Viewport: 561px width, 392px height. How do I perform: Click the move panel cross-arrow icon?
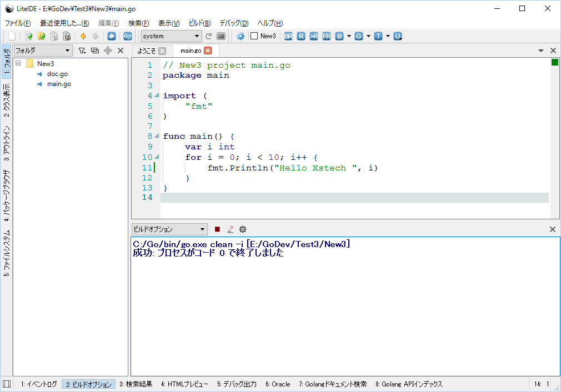click(108, 51)
